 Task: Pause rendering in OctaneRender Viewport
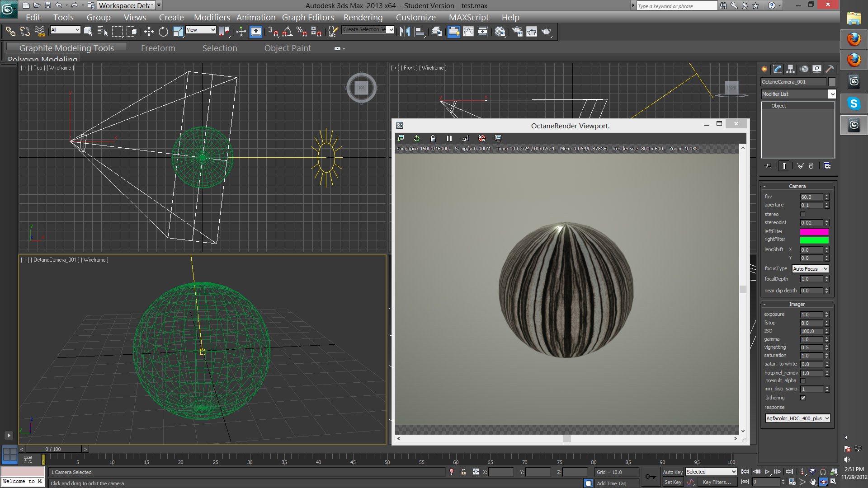tap(449, 138)
